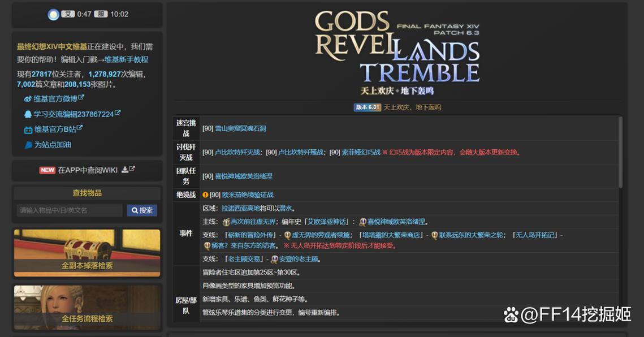Viewport: 644px width, 337px height.
Task: Click the text 新增家具、乐谱、鱼类、鲜花种子等
Action: [255, 299]
